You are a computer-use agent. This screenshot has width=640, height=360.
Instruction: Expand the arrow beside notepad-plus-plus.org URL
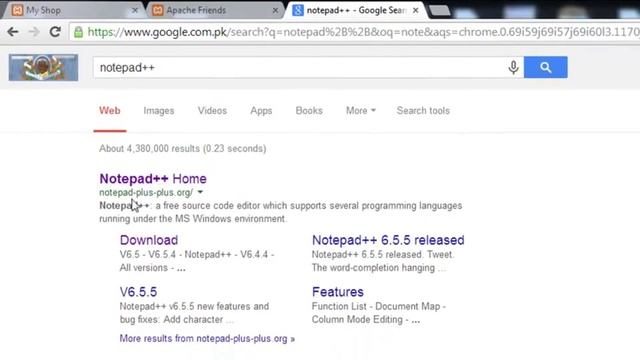[200, 192]
